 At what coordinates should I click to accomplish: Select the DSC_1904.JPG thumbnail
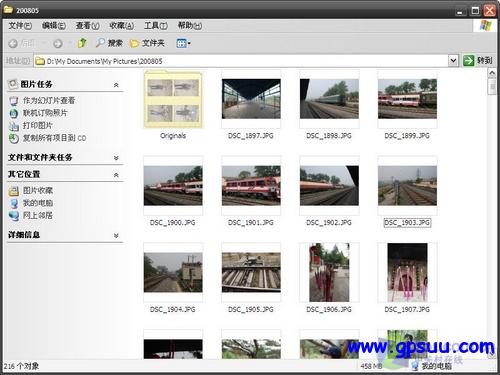pos(173,272)
